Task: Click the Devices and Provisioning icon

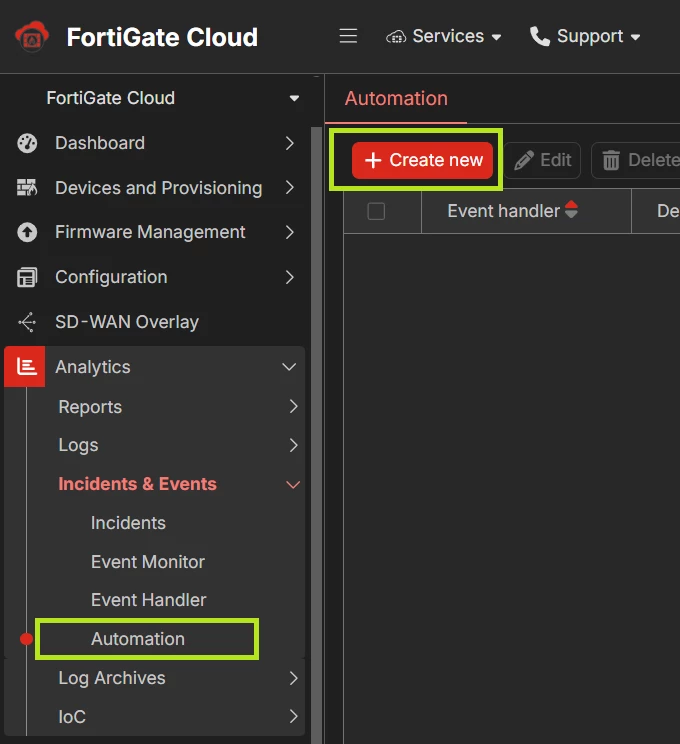Action: coord(27,188)
